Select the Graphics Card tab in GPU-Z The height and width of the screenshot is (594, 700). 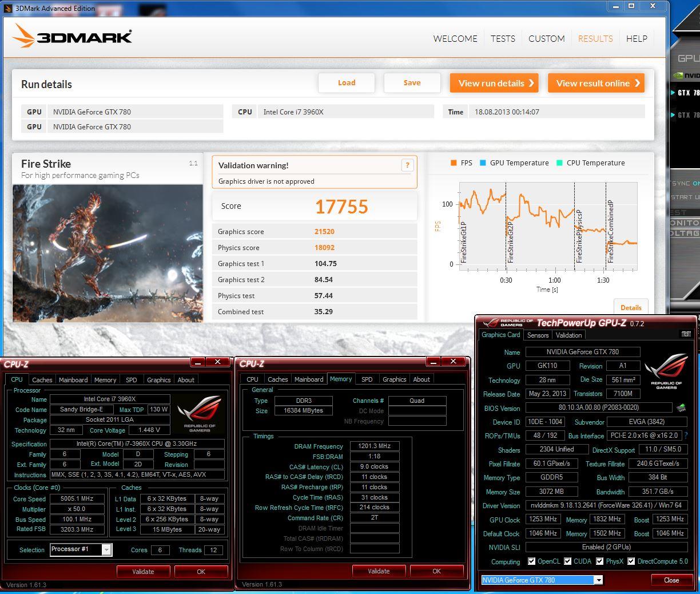point(501,335)
